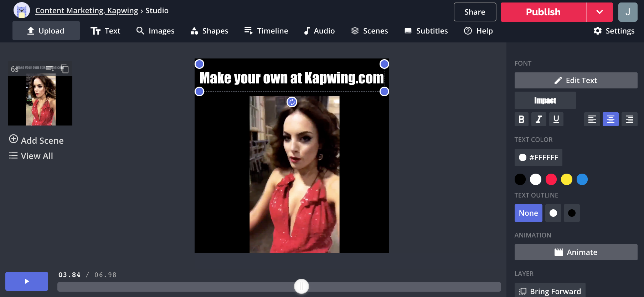
Task: Open the Timeline menu
Action: coord(266,31)
